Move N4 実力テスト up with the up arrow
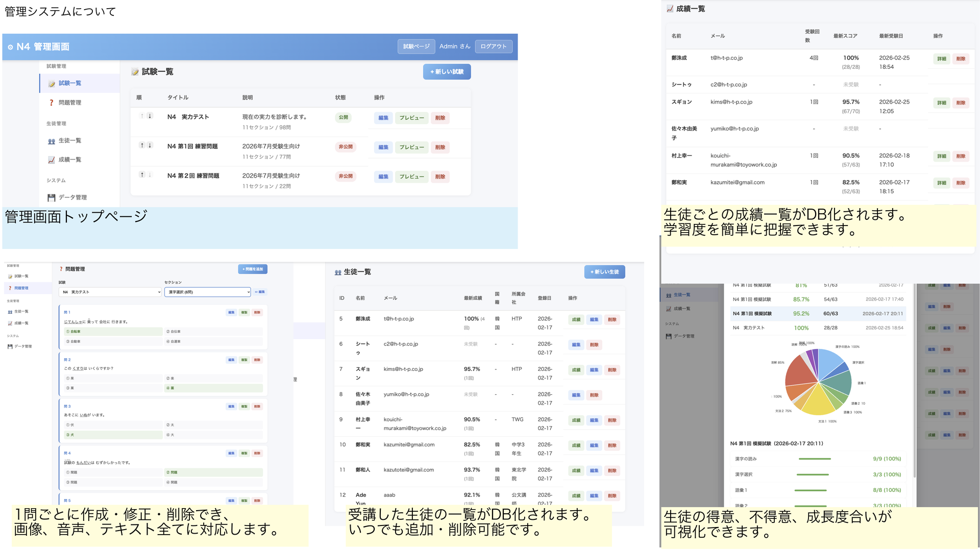The width and height of the screenshot is (980, 551). coord(142,116)
